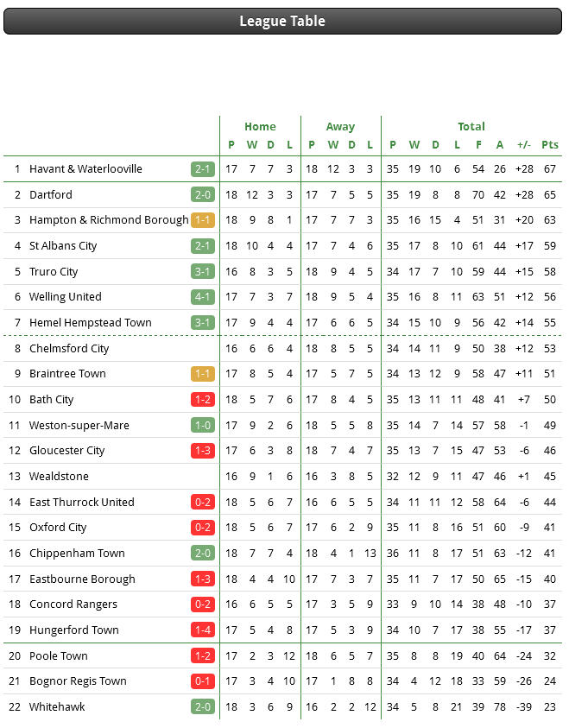
Task: Click the League Table header bar
Action: point(282,21)
